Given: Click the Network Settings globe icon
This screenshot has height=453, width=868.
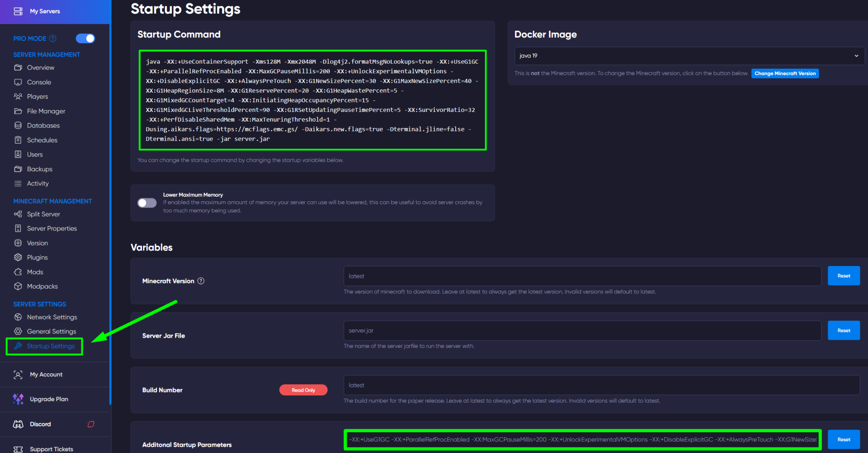Looking at the screenshot, I should (x=18, y=317).
